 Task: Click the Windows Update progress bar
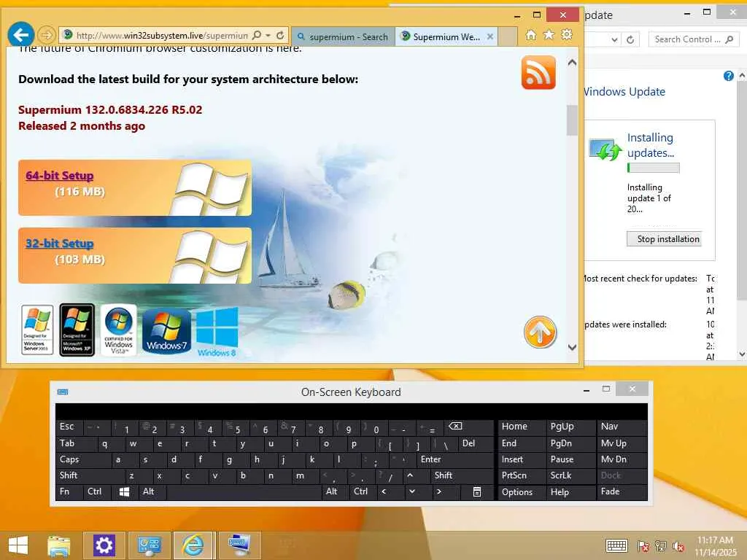click(x=653, y=168)
